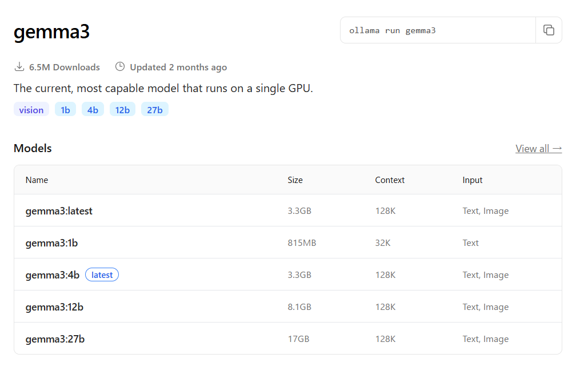
Task: Open the View all models link
Action: 538,149
